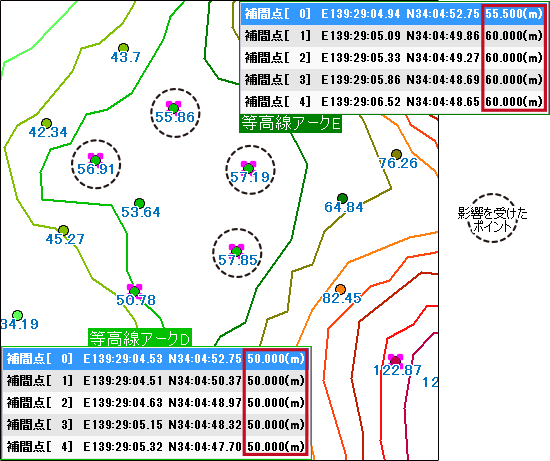Click 補間点[4] row E139:29:06.52
This screenshot has height=461, width=550.
tap(393, 102)
